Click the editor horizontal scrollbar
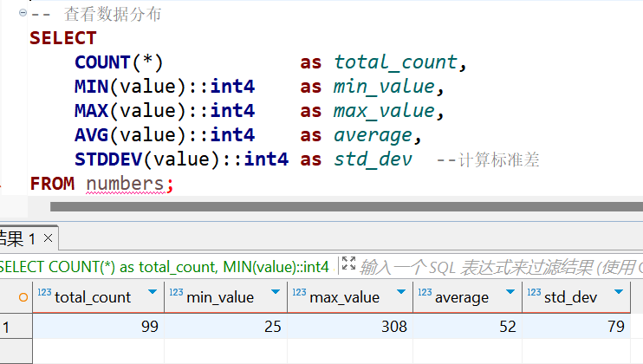This screenshot has width=643, height=364. pos(347,206)
